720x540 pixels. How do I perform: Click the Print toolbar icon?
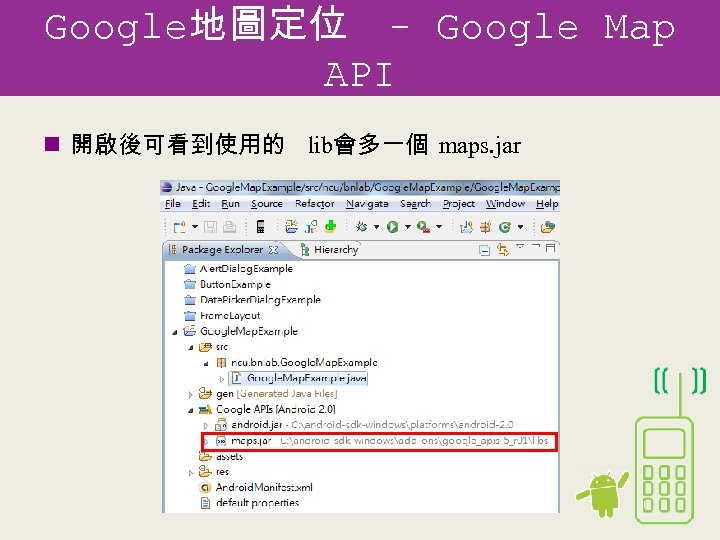tap(229, 227)
